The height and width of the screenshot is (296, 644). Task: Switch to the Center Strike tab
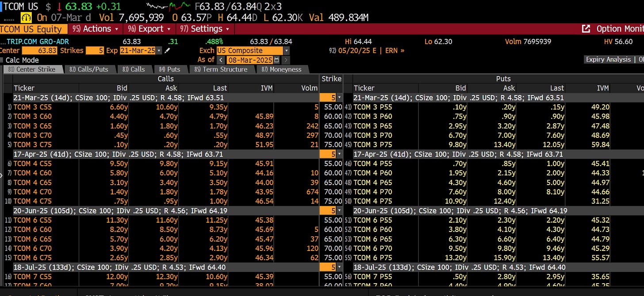click(x=33, y=69)
